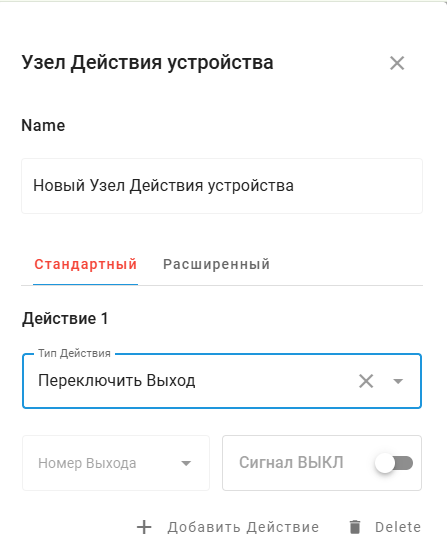The width and height of the screenshot is (447, 551).
Task: Expand the Тип Действия dropdown arrow
Action: 398,381
